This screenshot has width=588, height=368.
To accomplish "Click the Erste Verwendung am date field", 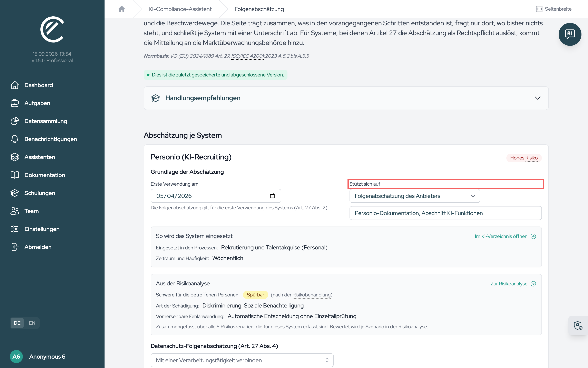I will (x=216, y=196).
